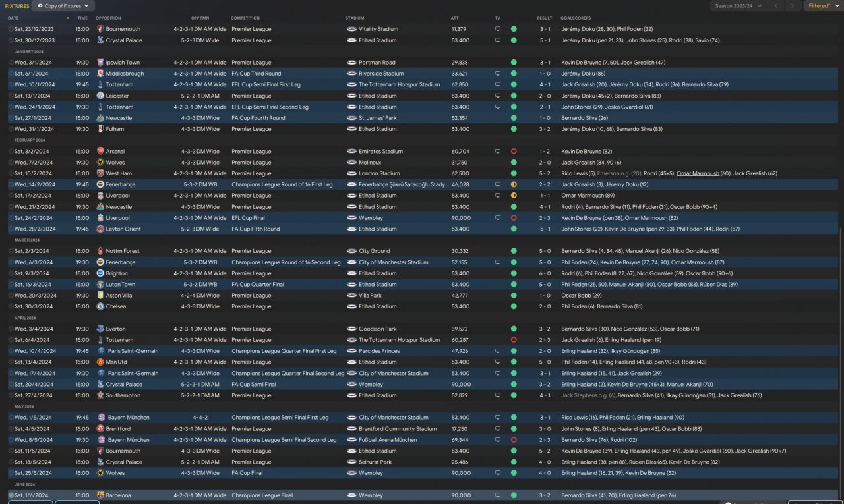The image size is (844, 504).
Task: Open the Filtered* filter dropdown
Action: (x=824, y=6)
